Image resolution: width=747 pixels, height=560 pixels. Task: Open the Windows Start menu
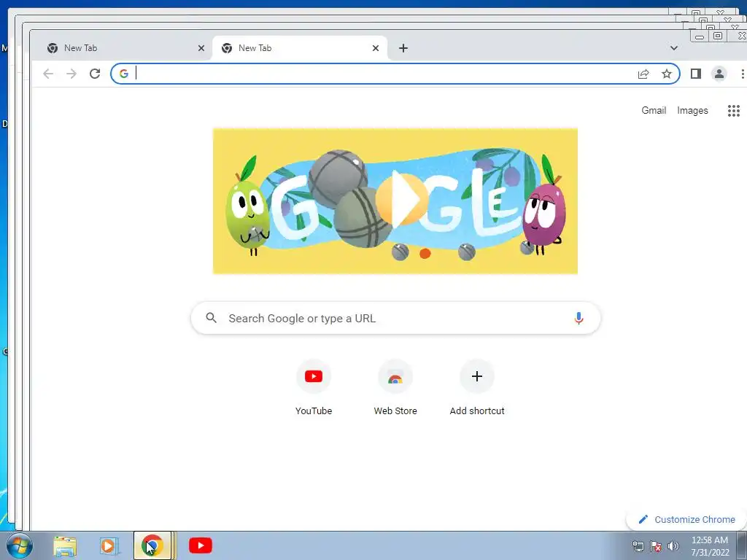(20, 545)
